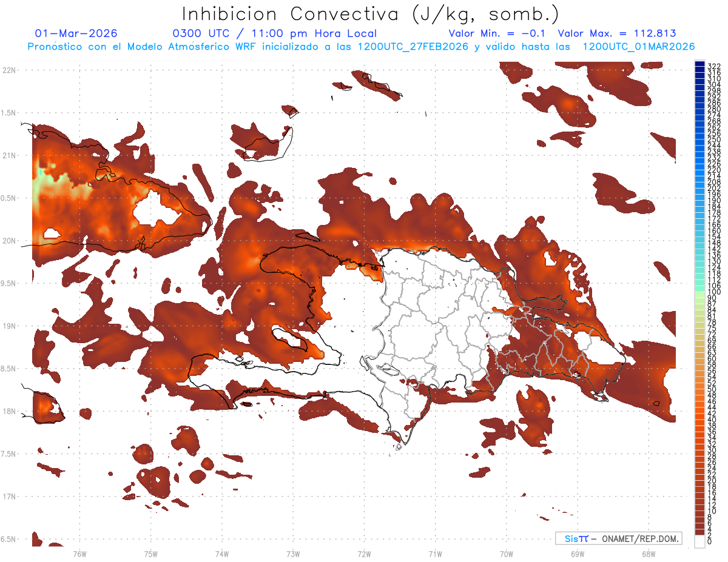
Task: Click the 'Valor Min. = -0.1' text
Action: 497,33
